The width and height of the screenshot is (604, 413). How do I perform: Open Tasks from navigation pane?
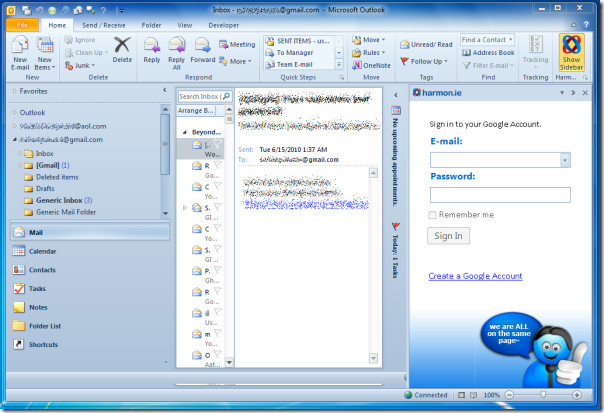point(89,289)
